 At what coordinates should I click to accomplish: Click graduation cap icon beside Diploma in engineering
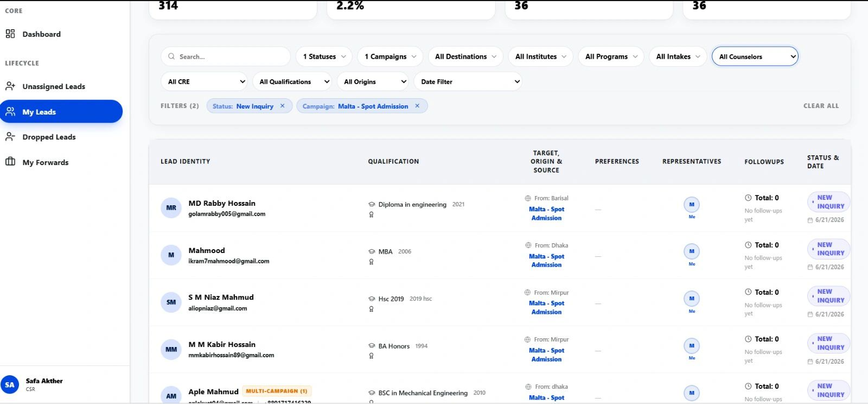pos(372,205)
